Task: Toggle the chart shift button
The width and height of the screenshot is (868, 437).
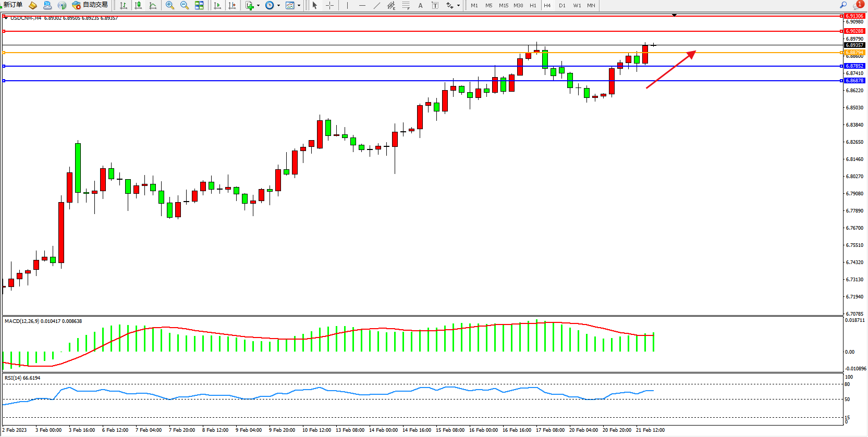Action: point(232,5)
